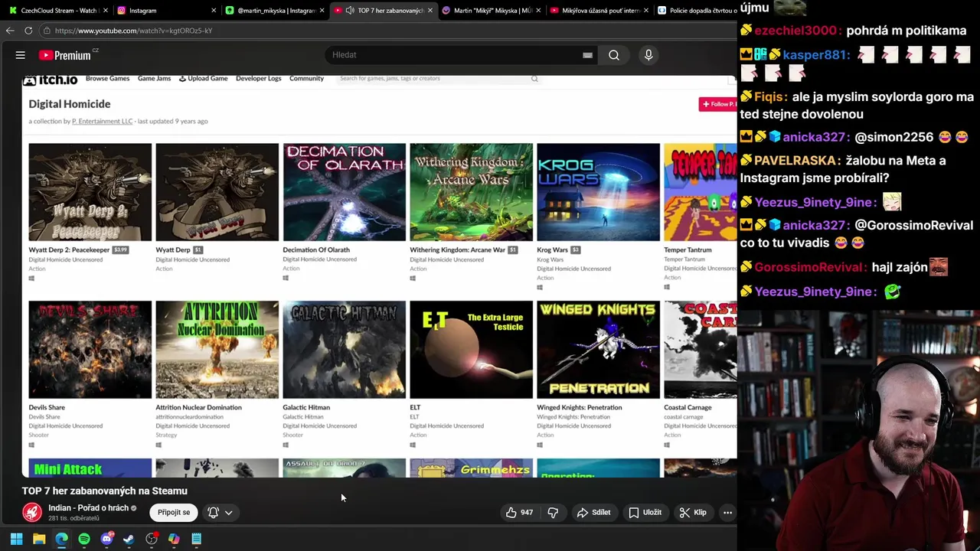This screenshot has width=980, height=551.
Task: Go back with the browser back arrow
Action: 9,31
